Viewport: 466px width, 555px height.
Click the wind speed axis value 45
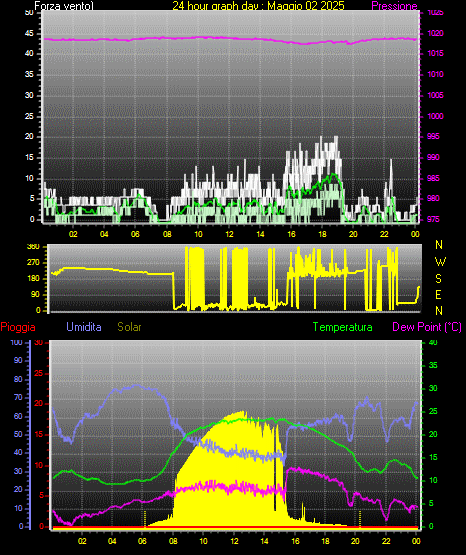click(x=29, y=33)
